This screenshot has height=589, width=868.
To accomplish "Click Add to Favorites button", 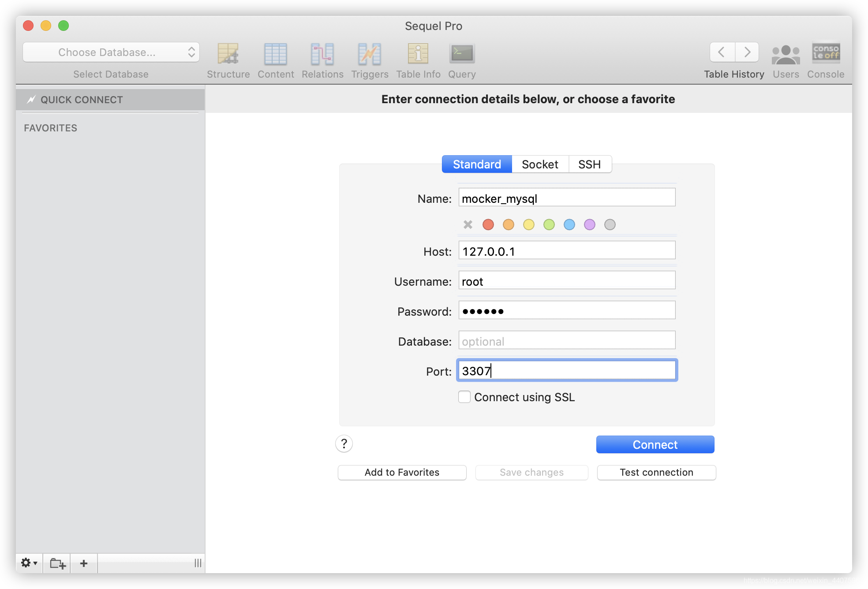I will point(402,472).
